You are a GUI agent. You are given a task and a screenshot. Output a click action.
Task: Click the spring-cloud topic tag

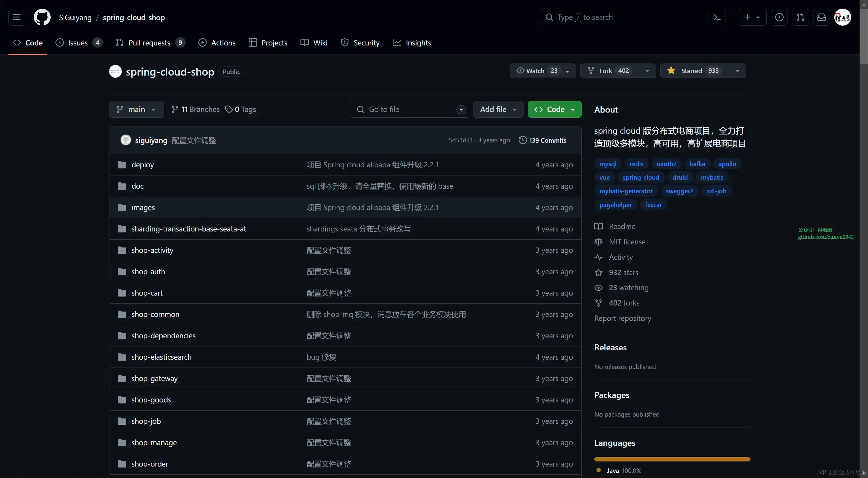[640, 177]
